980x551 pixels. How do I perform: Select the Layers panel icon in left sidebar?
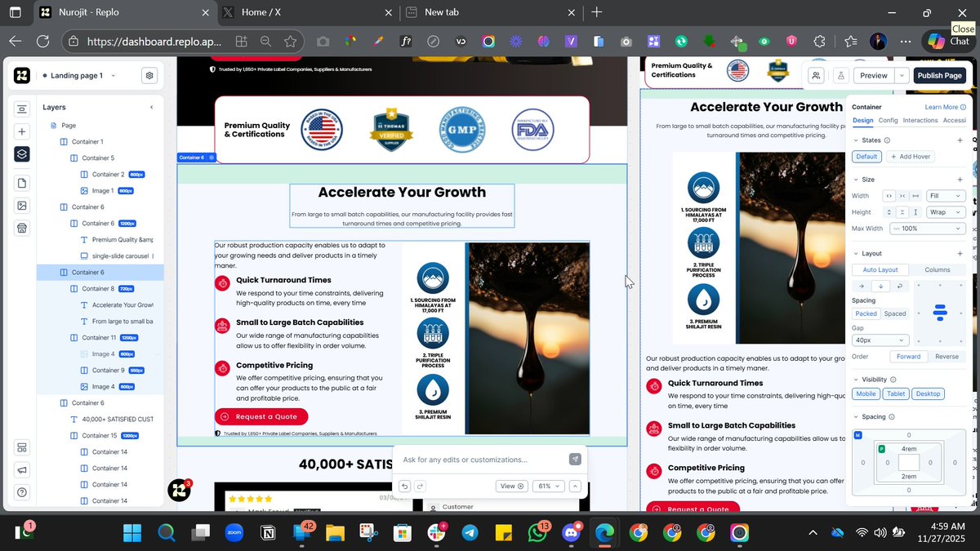(21, 155)
